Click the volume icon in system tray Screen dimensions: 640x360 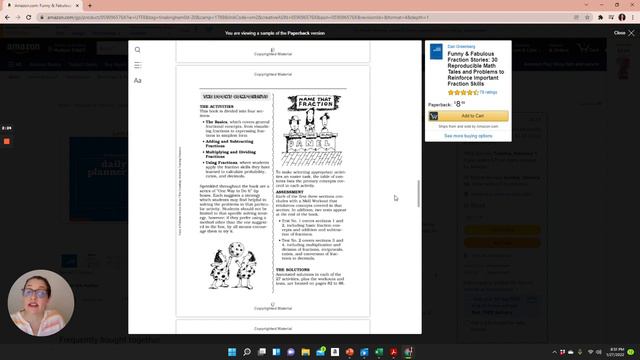[599, 352]
